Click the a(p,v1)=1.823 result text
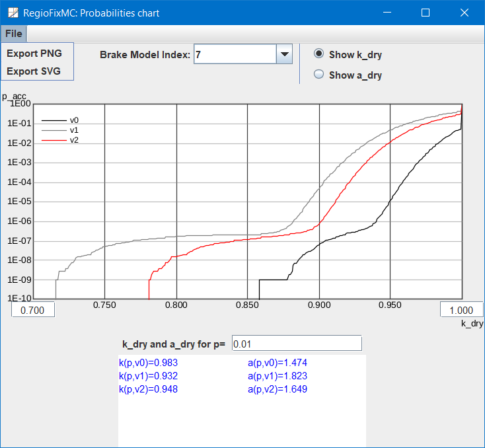Image resolution: width=485 pixels, height=448 pixels. [x=278, y=376]
